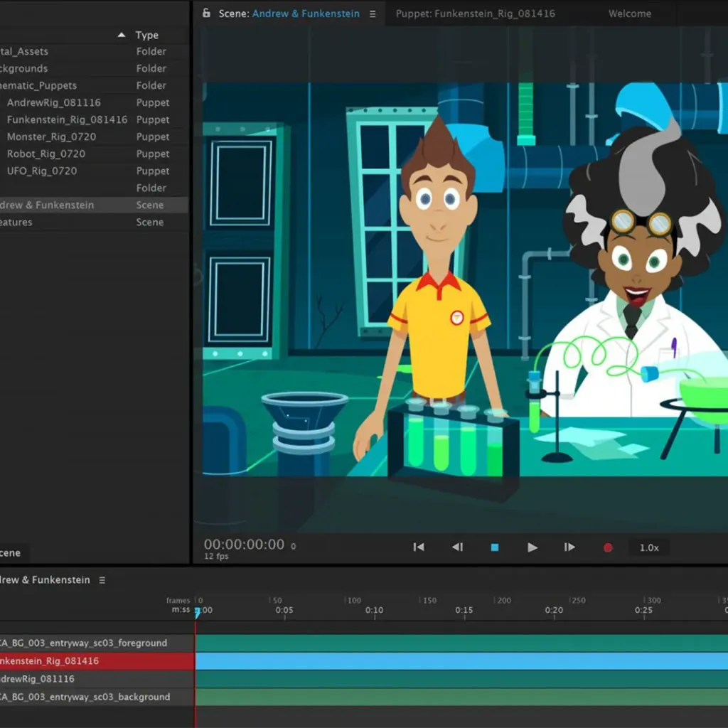Open the Puppet: Funkenstein_Rig_081416 tab
Image resolution: width=728 pixels, height=728 pixels.
(476, 14)
